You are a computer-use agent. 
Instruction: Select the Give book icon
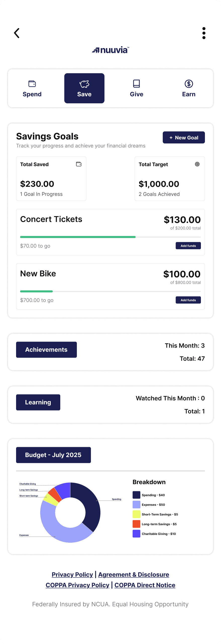(136, 84)
